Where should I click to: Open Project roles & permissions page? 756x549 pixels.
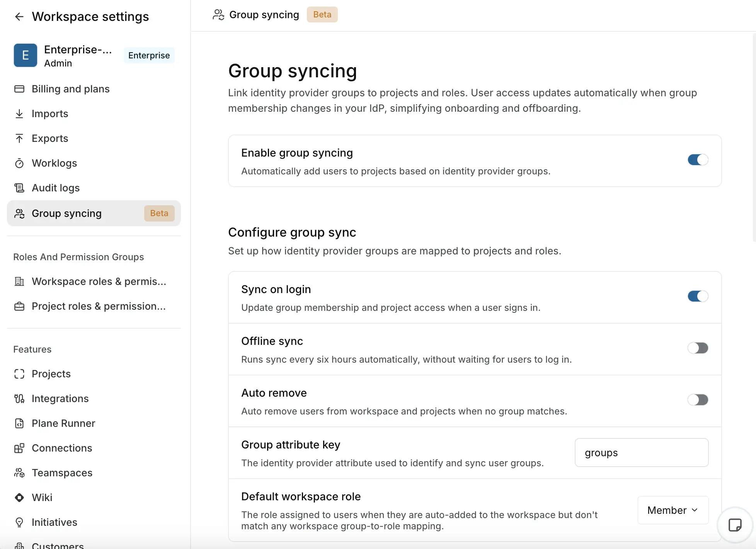coord(94,306)
